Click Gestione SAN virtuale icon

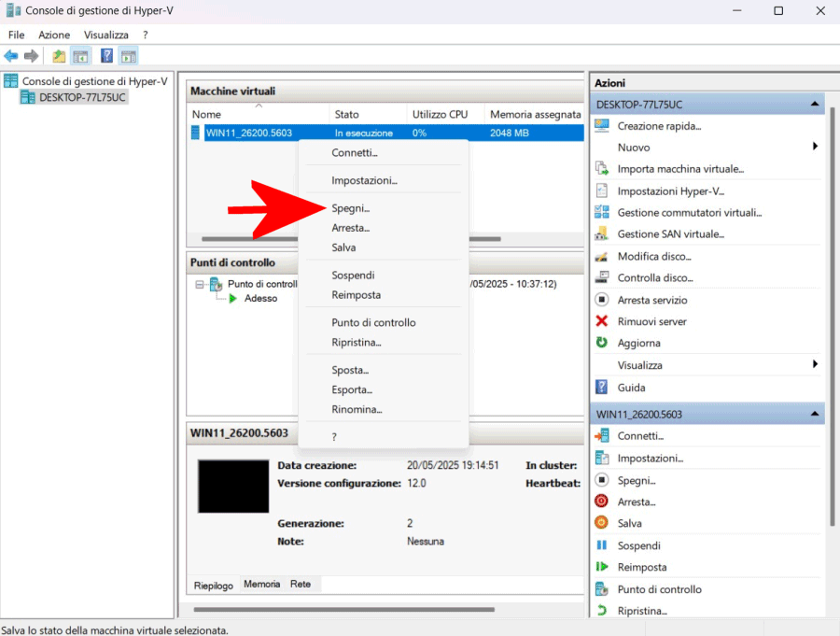[602, 233]
